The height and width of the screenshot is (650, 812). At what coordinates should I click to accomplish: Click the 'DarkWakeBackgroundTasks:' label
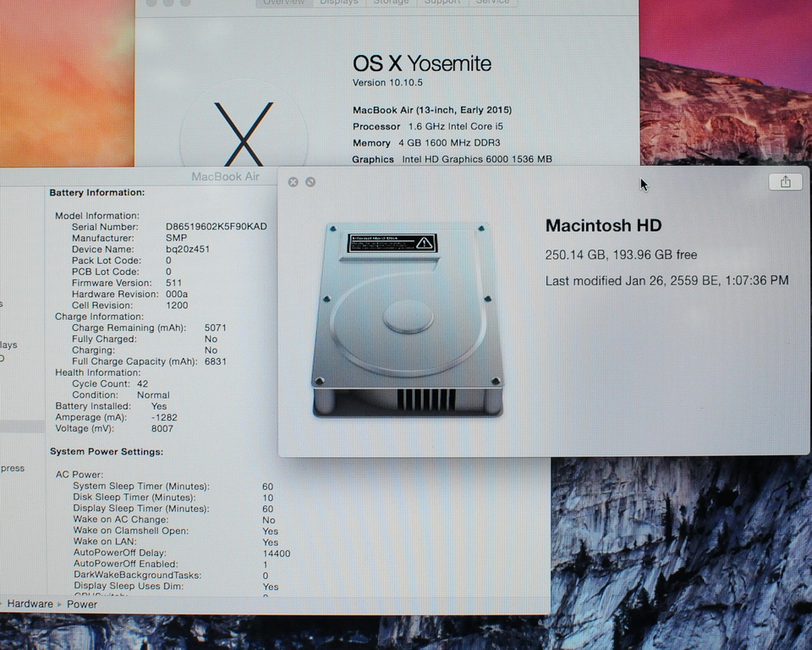pyautogui.click(x=138, y=575)
